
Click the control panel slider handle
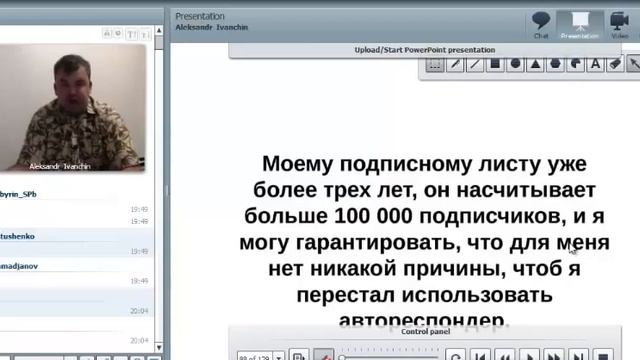tap(342, 358)
